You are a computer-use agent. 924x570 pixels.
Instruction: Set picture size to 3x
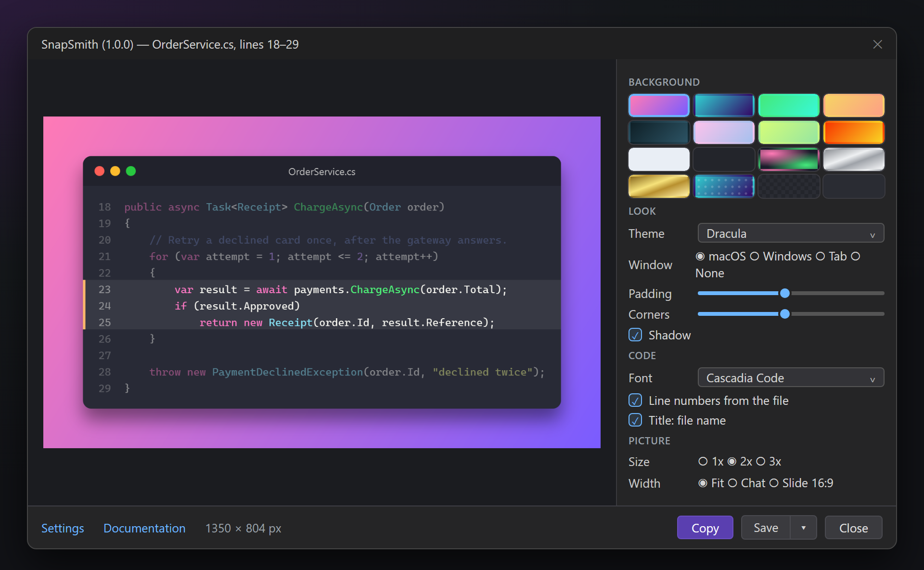761,462
